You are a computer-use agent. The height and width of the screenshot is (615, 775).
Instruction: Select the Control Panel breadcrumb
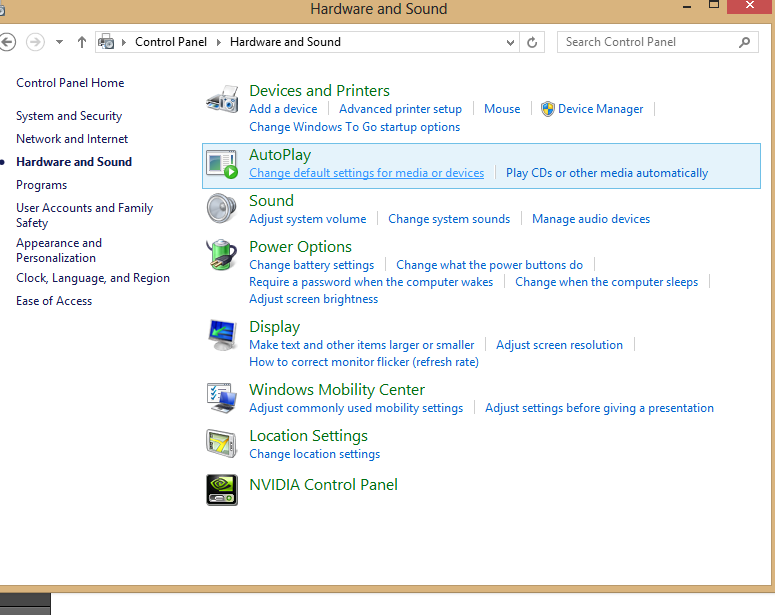click(171, 42)
